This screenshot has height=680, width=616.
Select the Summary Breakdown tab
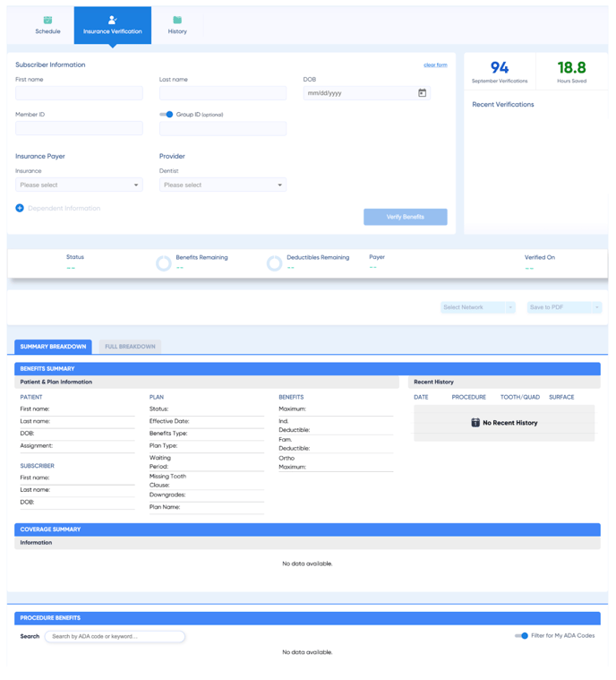(x=53, y=347)
